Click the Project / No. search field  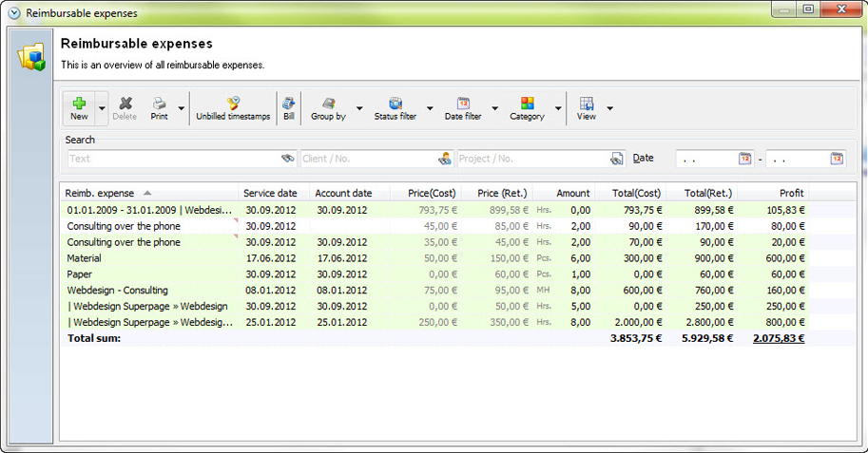(x=532, y=159)
